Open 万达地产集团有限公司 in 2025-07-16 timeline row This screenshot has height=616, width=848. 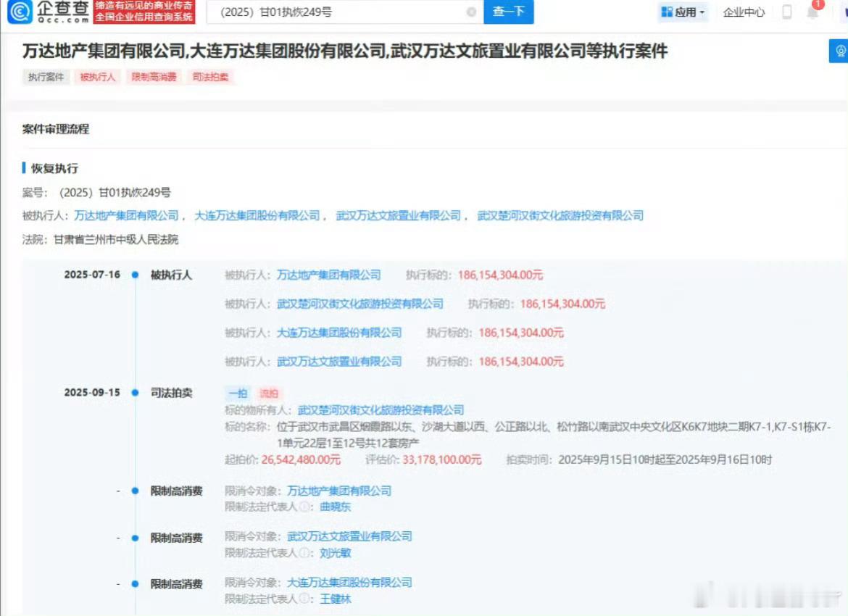coord(329,275)
